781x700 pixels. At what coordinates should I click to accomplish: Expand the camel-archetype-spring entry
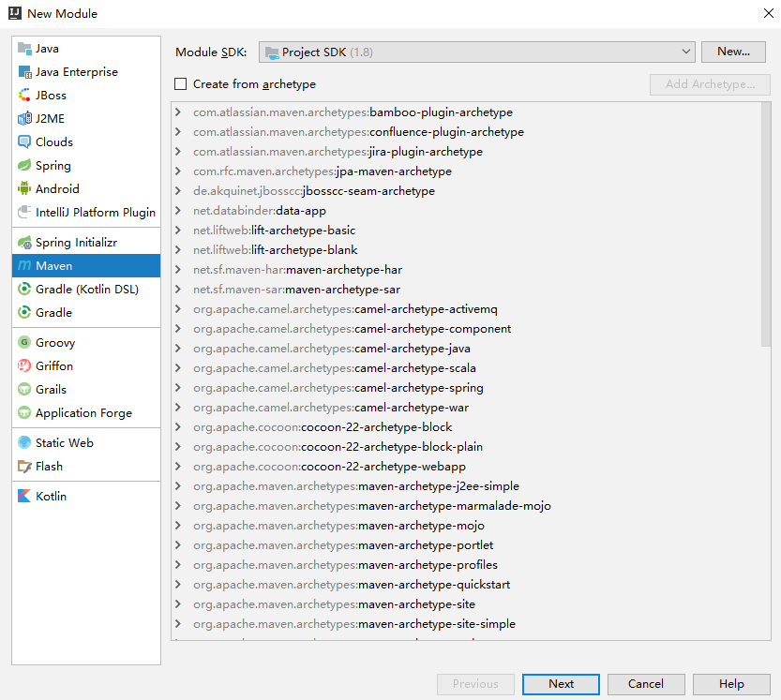tap(178, 388)
